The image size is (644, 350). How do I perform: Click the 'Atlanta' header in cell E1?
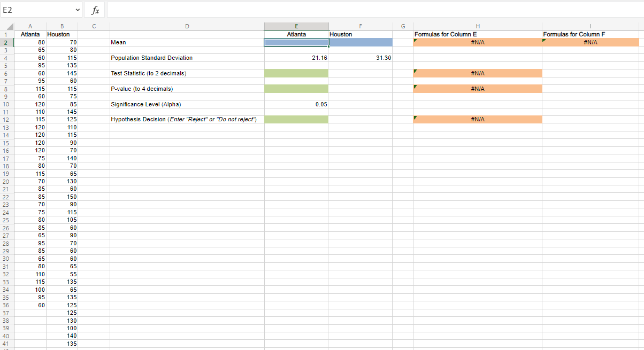coord(296,34)
